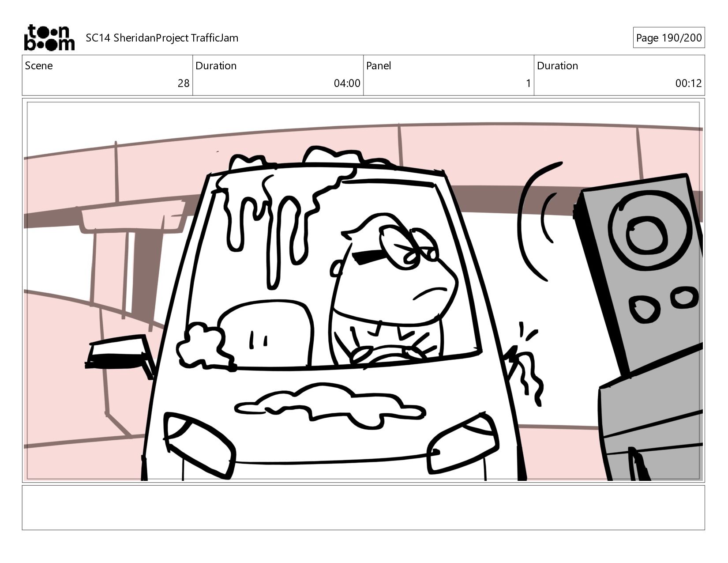728x563 pixels.
Task: Click the 'Scene' header label
Action: [x=39, y=66]
